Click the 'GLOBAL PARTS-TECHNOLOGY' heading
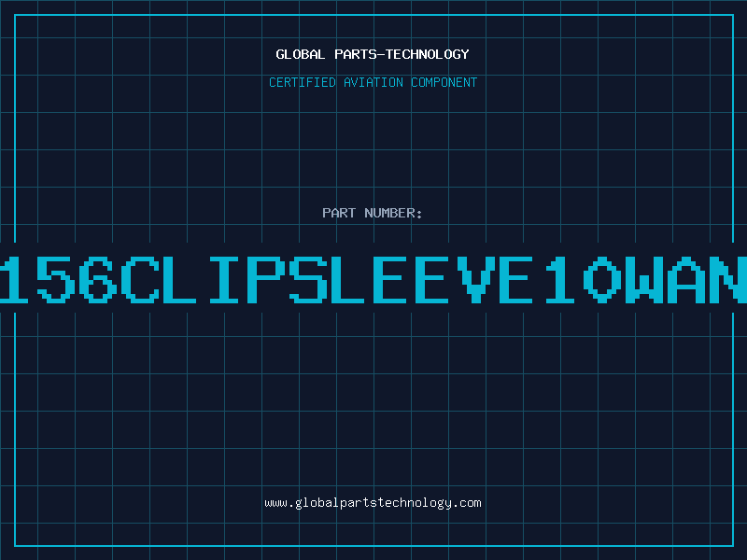This screenshot has height=560, width=747. point(373,54)
